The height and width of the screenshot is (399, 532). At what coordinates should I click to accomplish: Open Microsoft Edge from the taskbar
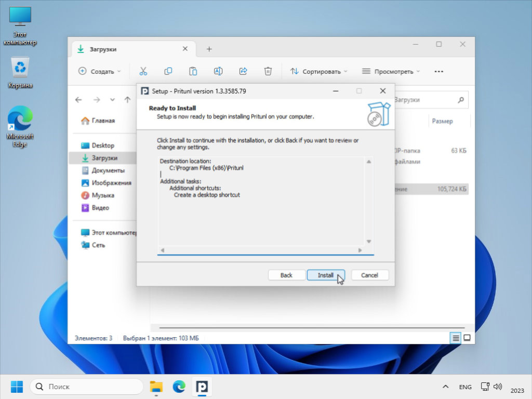coord(179,387)
